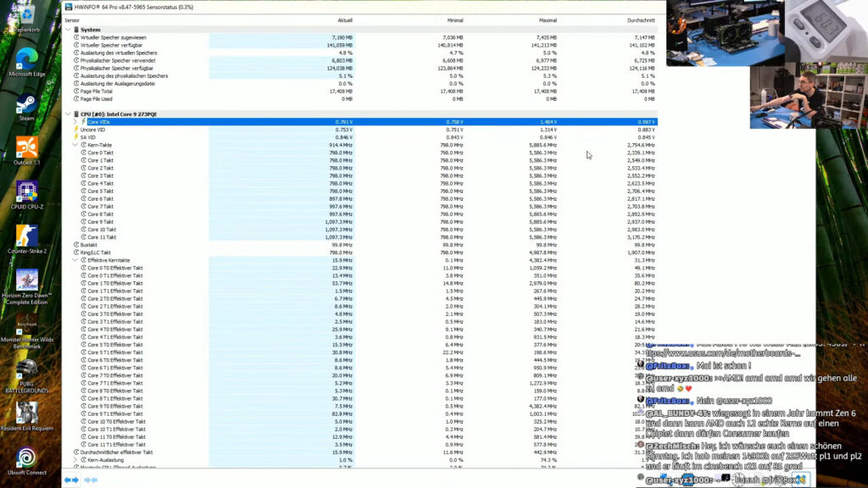Click the @ZechMisch username in chat
The height and width of the screenshot is (488, 868).
(672, 446)
